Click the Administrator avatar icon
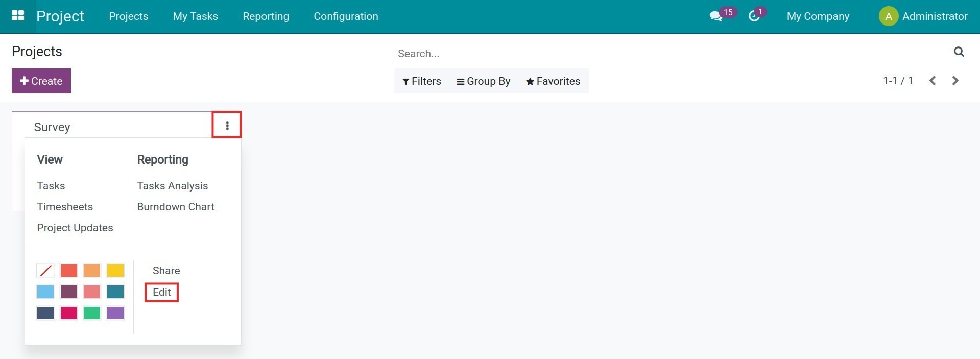This screenshot has height=359, width=980. [x=888, y=16]
